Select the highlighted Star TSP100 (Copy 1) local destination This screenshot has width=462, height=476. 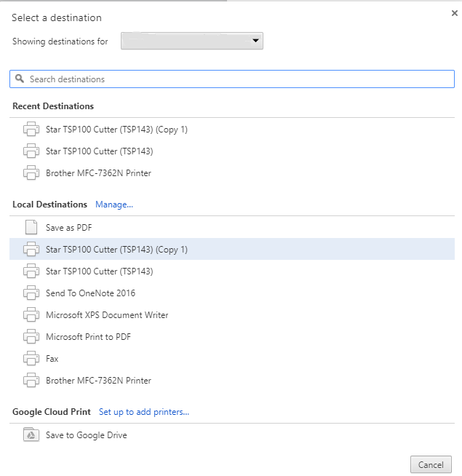(x=116, y=250)
